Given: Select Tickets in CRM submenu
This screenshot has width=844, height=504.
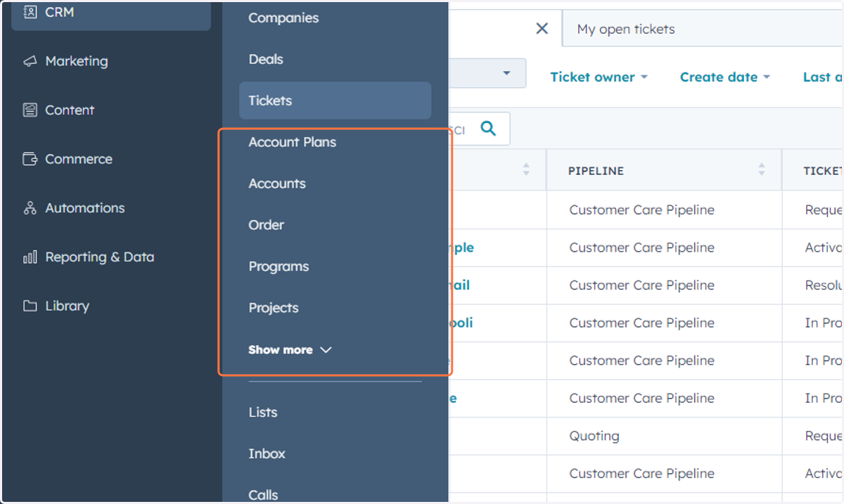Looking at the screenshot, I should 335,101.
